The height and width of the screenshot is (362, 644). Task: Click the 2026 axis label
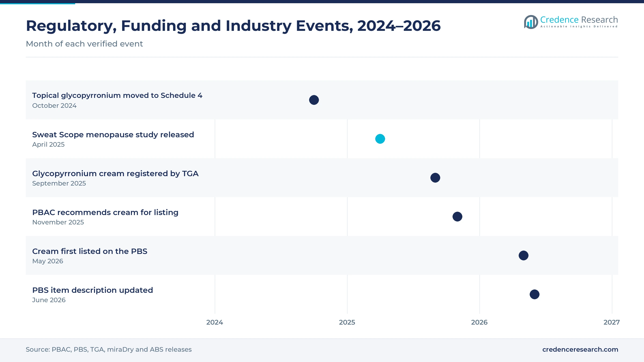479,322
